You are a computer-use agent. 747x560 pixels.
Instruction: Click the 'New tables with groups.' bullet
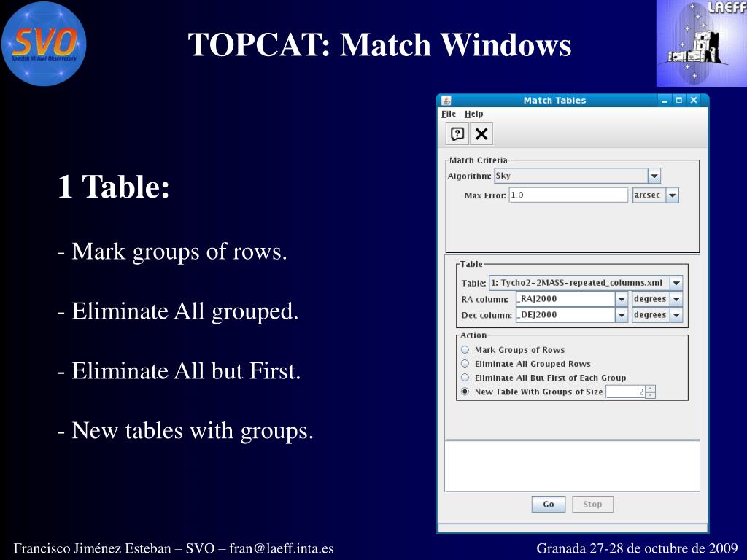(185, 431)
